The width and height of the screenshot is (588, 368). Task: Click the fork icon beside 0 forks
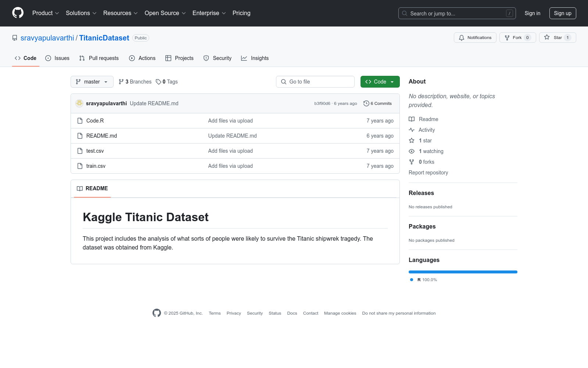pyautogui.click(x=412, y=162)
